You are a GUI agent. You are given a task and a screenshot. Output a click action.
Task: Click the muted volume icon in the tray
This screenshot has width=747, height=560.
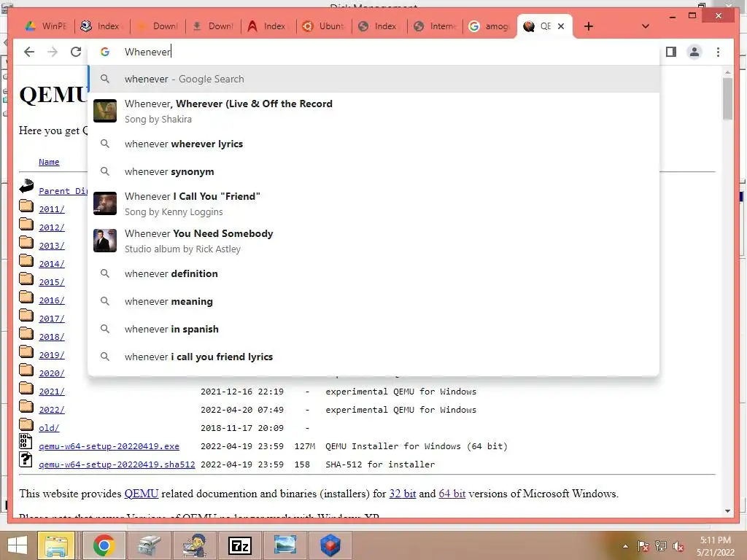pos(678,546)
